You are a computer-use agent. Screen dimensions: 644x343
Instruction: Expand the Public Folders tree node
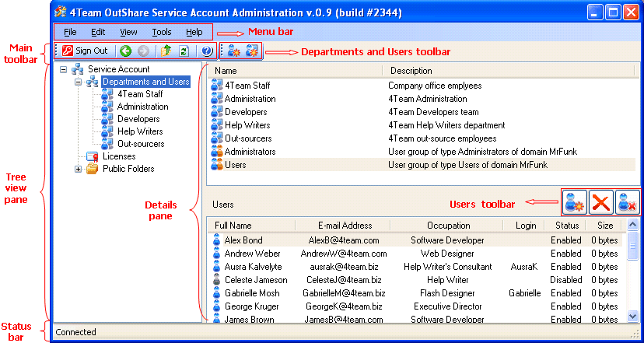[x=78, y=170]
